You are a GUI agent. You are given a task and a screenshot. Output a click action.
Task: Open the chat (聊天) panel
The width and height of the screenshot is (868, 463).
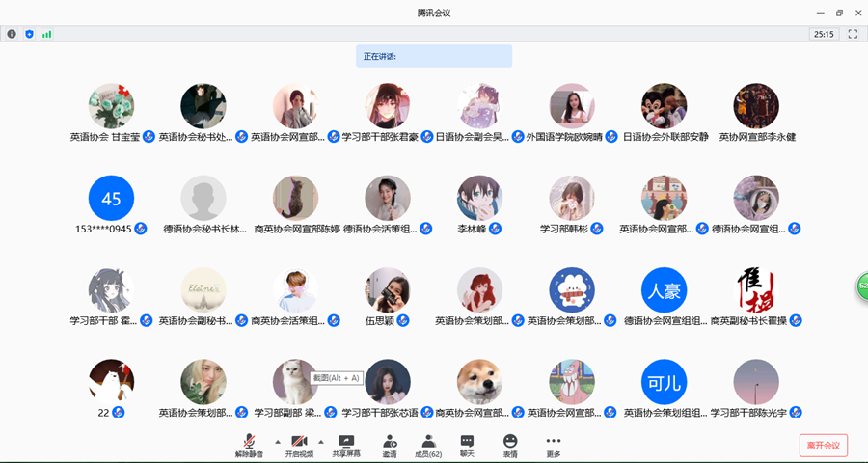tap(467, 445)
